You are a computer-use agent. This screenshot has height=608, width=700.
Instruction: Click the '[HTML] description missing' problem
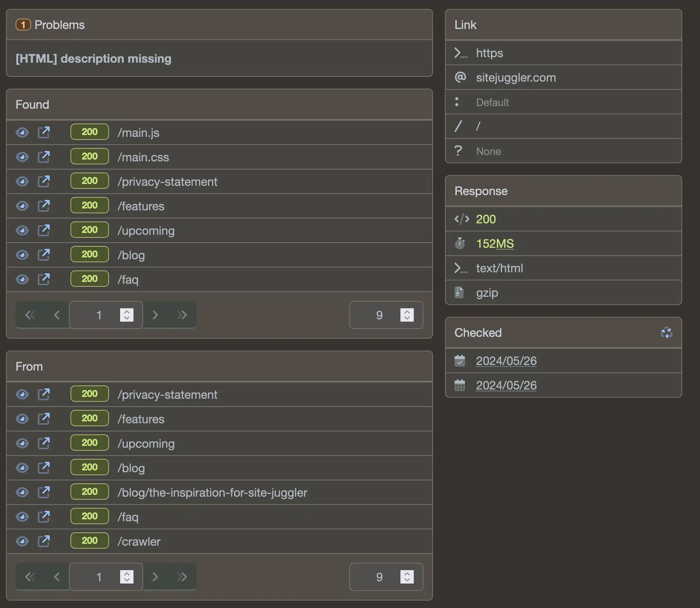(x=93, y=59)
